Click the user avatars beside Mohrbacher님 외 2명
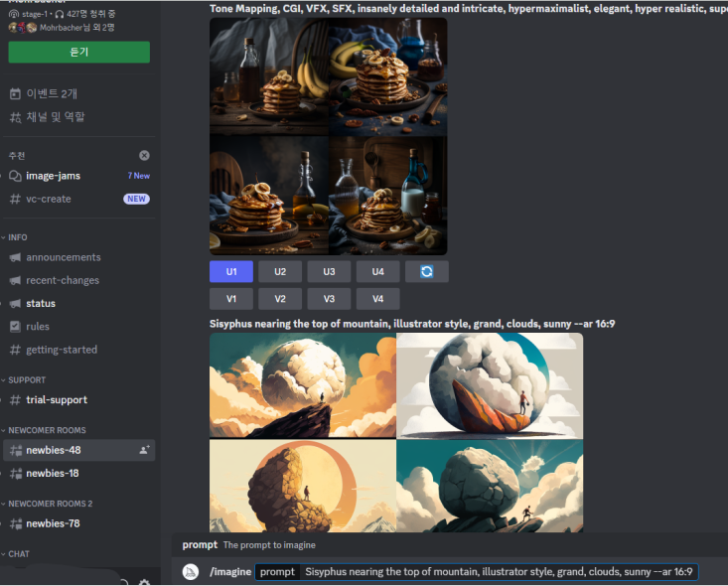 pos(22,28)
